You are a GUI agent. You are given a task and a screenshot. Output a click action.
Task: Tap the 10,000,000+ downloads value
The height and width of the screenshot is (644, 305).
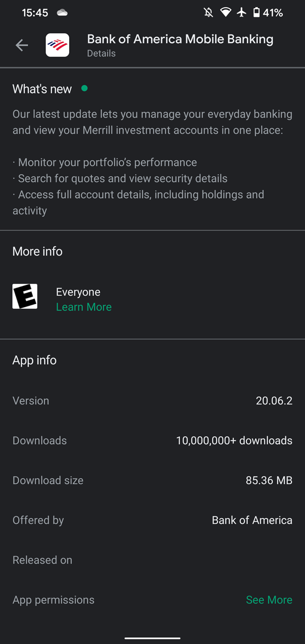234,440
